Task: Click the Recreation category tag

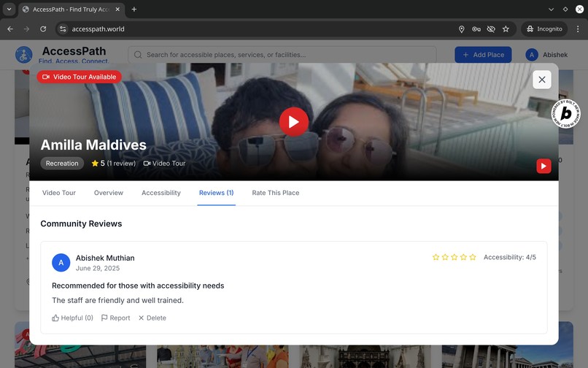Action: [x=62, y=164]
